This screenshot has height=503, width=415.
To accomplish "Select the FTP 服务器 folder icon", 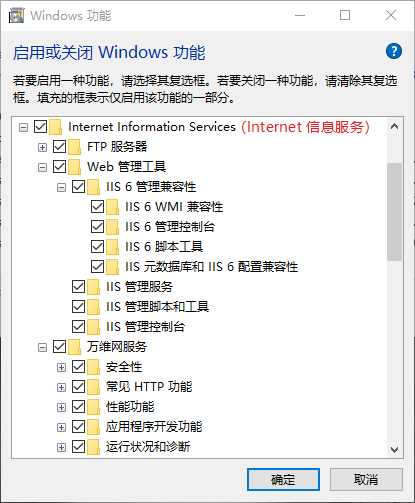I will click(x=75, y=147).
